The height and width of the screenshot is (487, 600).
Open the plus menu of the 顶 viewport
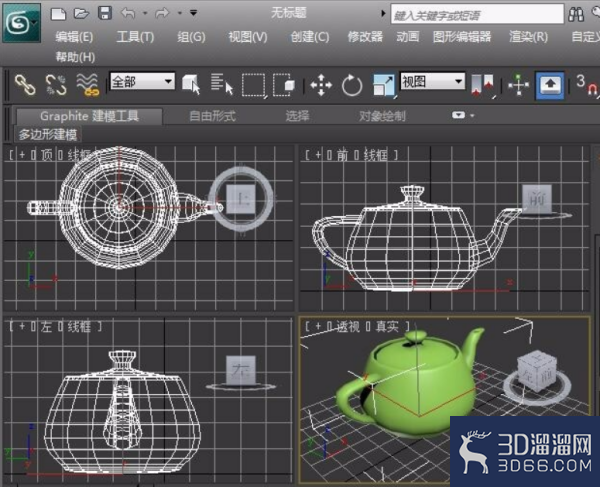(x=22, y=155)
